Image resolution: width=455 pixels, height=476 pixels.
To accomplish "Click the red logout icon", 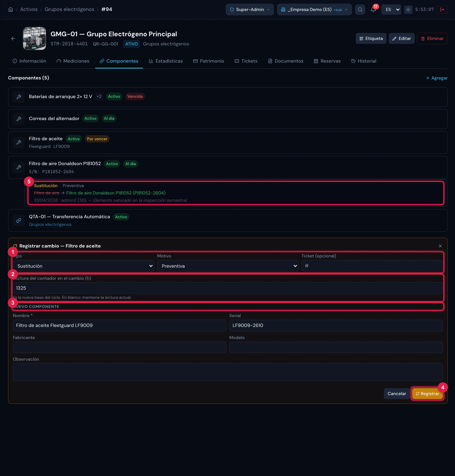I will tap(442, 10).
